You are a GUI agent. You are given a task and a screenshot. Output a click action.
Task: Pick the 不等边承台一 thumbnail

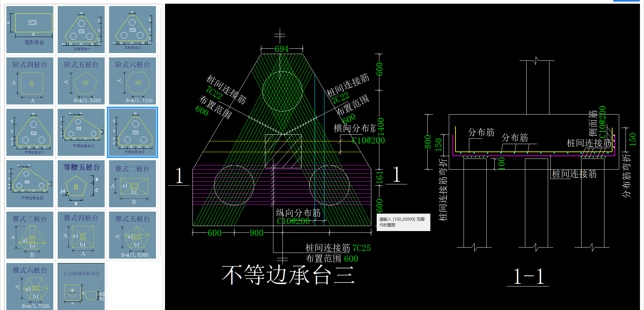tap(30, 132)
